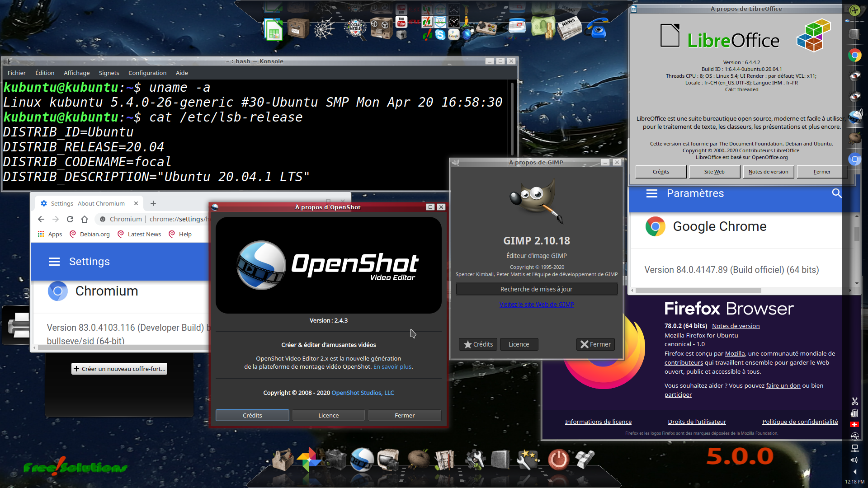Open the volume control tray icon
868x488 pixels.
854,460
